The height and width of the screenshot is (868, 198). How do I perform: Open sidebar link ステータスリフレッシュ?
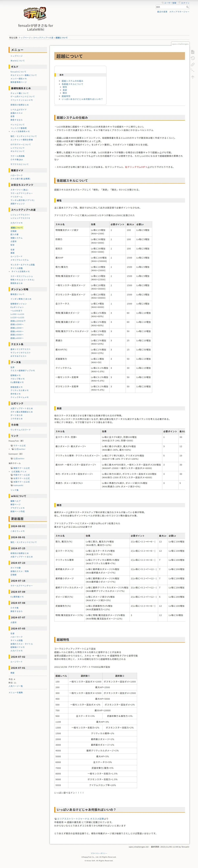21,276
